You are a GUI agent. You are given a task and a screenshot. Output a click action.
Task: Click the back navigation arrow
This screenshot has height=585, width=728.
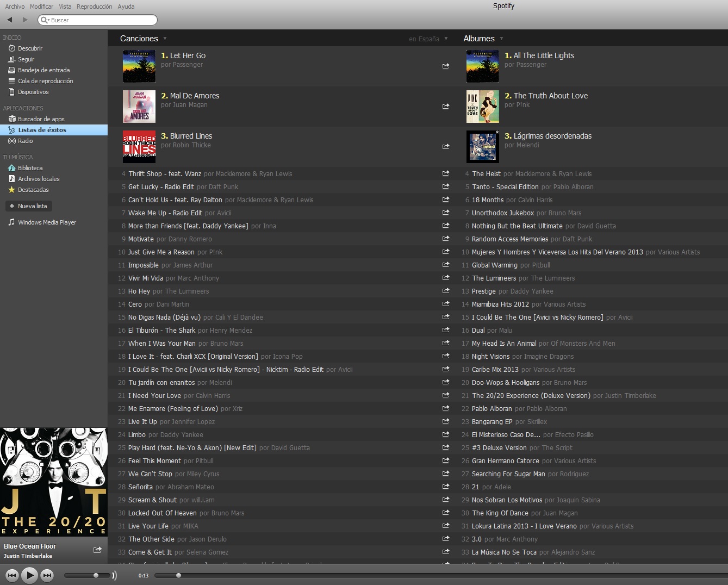[10, 20]
